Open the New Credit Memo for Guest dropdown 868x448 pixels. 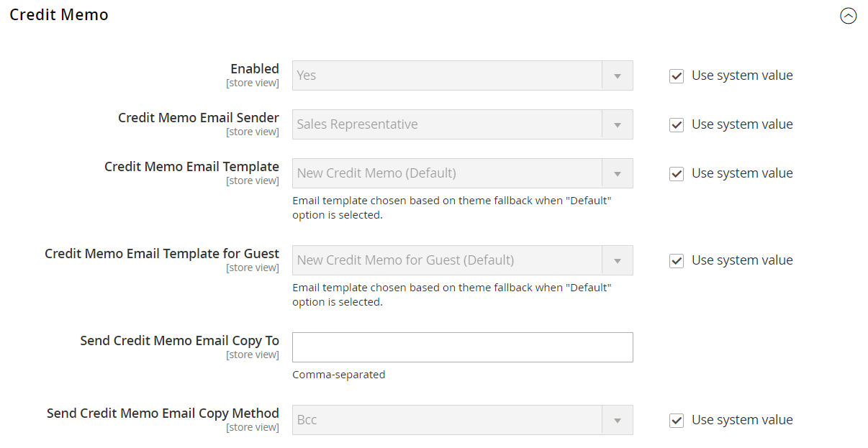(462, 260)
